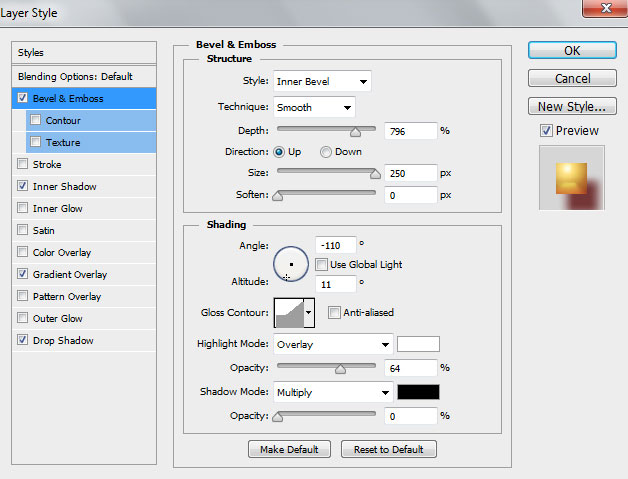
Task: Click the Depth field showing 796
Action: point(411,131)
